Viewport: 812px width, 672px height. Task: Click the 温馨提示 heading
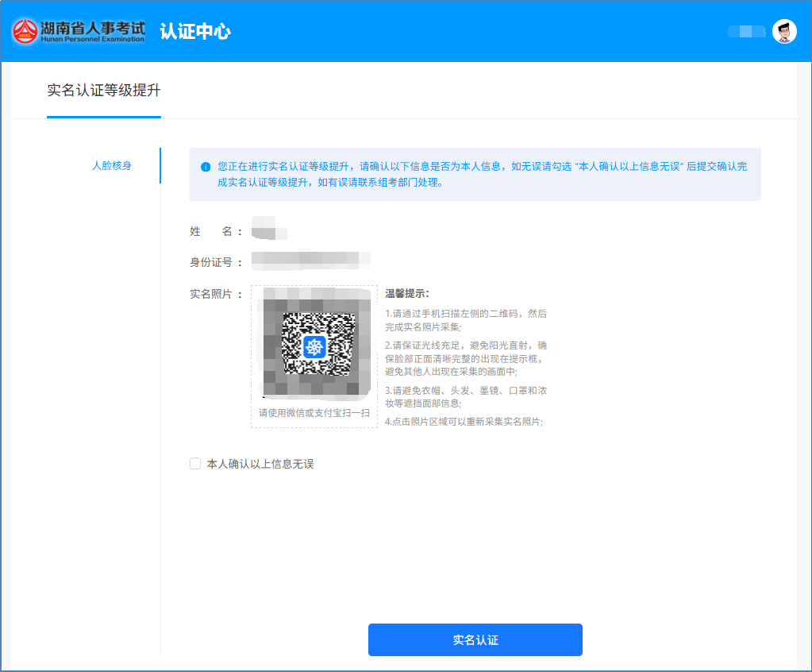click(x=407, y=293)
